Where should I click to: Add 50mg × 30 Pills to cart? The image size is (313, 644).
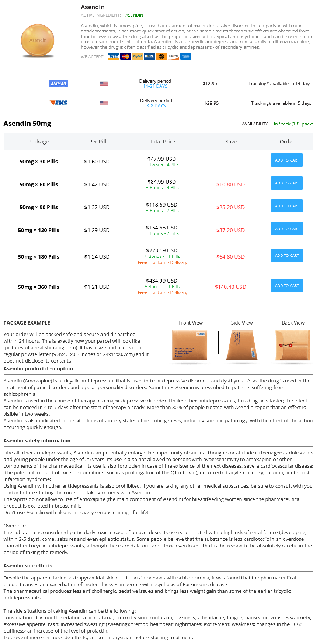(287, 160)
